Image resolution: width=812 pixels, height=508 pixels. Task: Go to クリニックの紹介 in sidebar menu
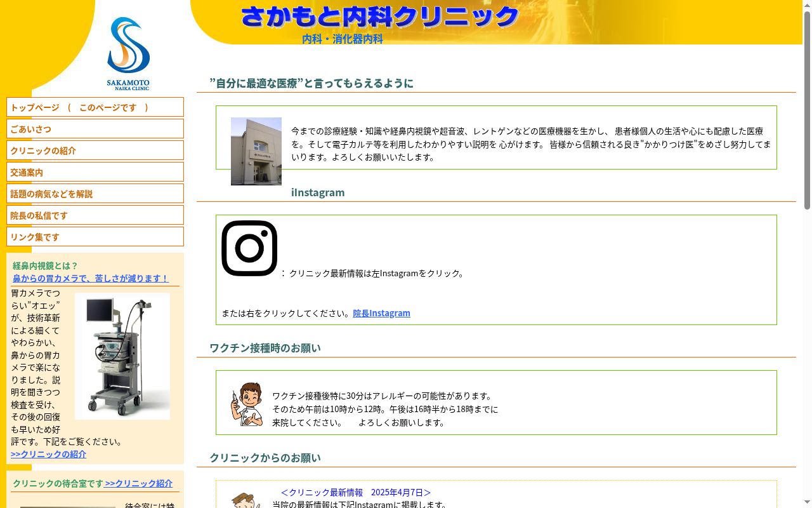[x=95, y=150]
